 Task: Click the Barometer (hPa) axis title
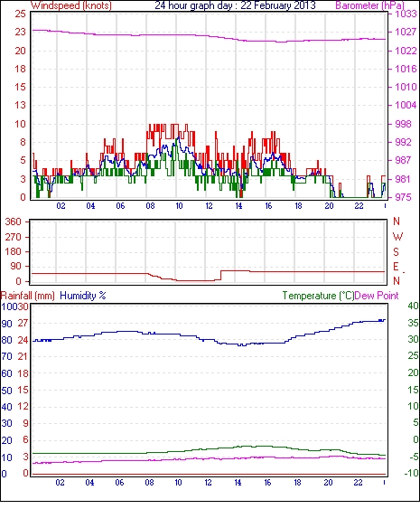tap(369, 5)
